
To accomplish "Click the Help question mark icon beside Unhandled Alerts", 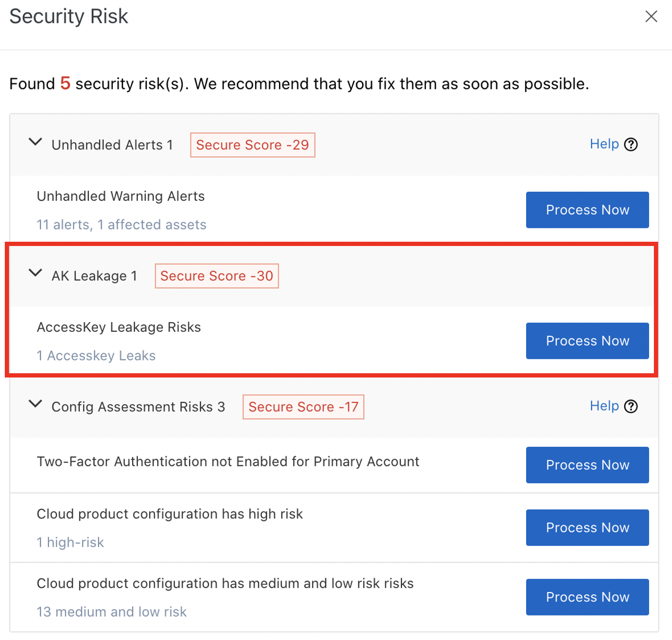I will [x=631, y=144].
